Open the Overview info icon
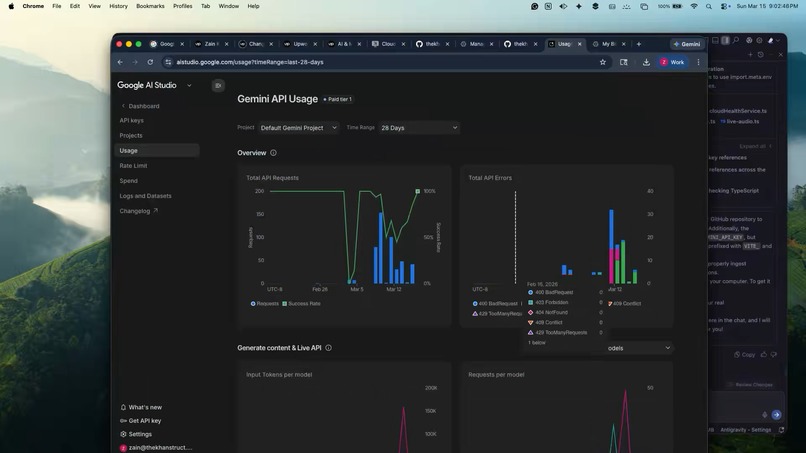 (273, 153)
